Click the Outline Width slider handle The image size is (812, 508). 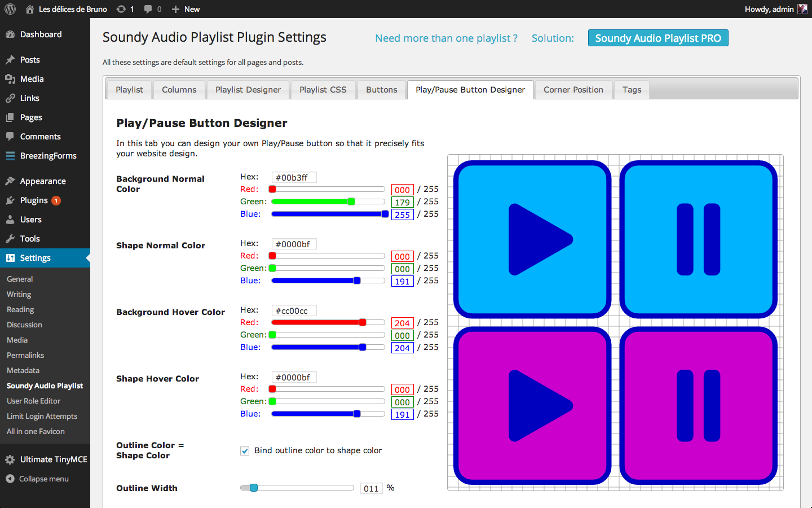254,488
